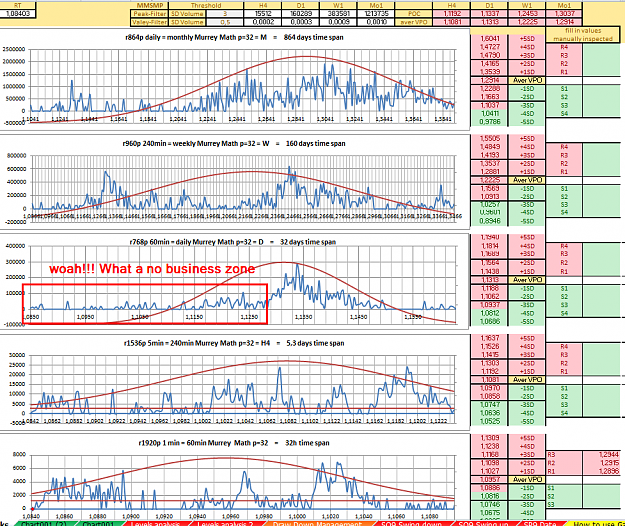Select the Threshold header cell
The width and height of the screenshot is (625, 526).
pos(206,5)
